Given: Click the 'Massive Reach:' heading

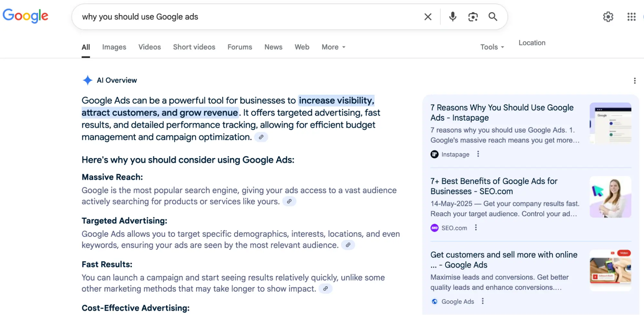Looking at the screenshot, I should pos(112,177).
